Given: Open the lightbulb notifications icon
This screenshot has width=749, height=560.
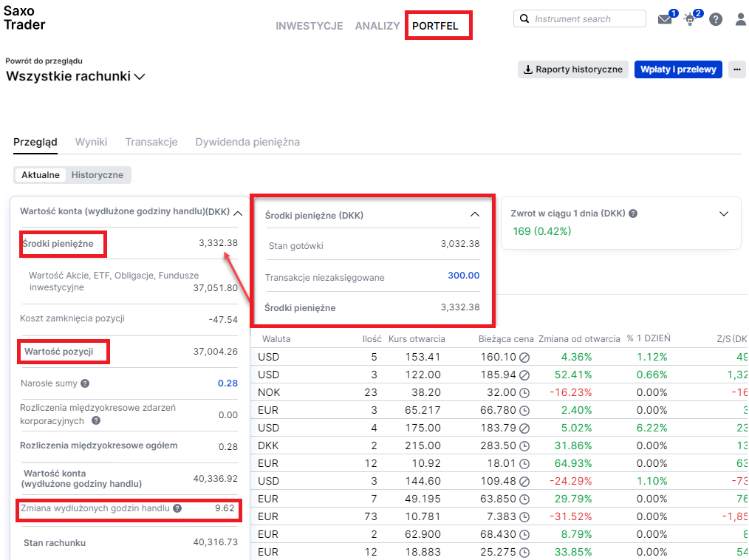Looking at the screenshot, I should tap(690, 19).
